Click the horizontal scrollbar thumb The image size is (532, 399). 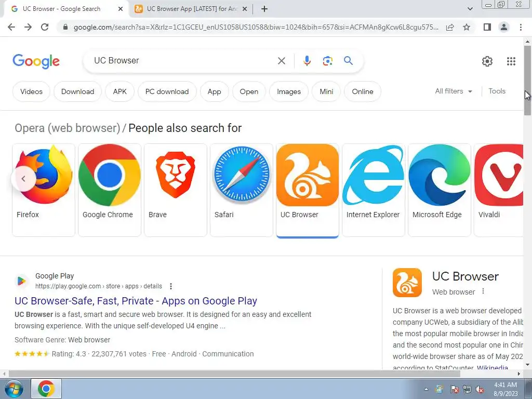click(x=234, y=374)
